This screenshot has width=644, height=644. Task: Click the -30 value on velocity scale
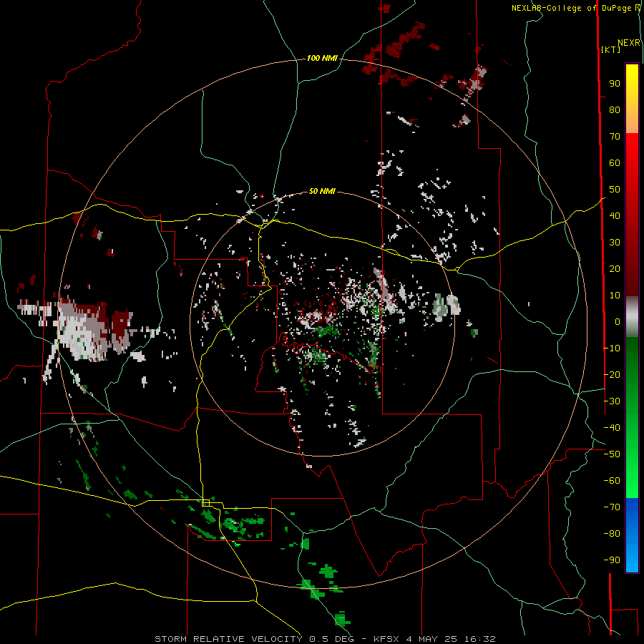612,401
